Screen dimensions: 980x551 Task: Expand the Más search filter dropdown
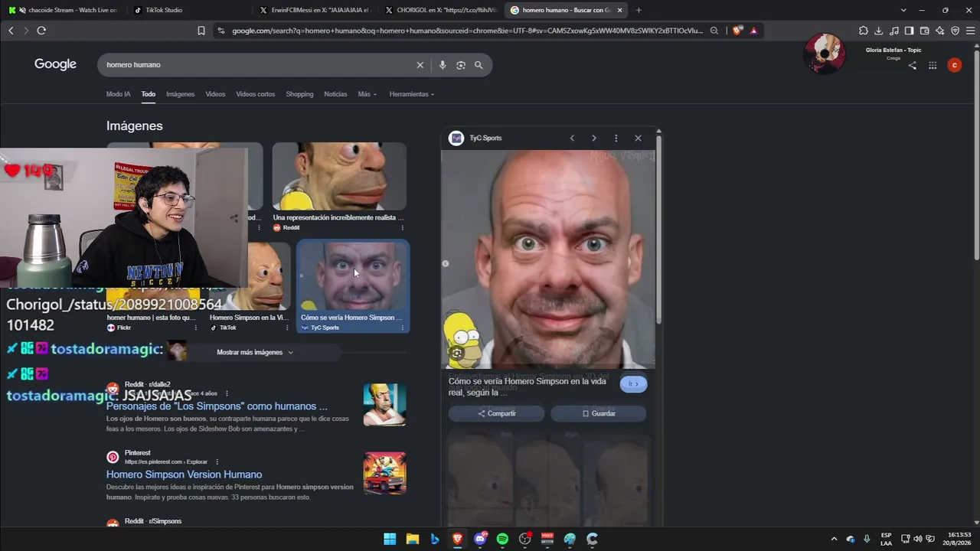pos(367,94)
